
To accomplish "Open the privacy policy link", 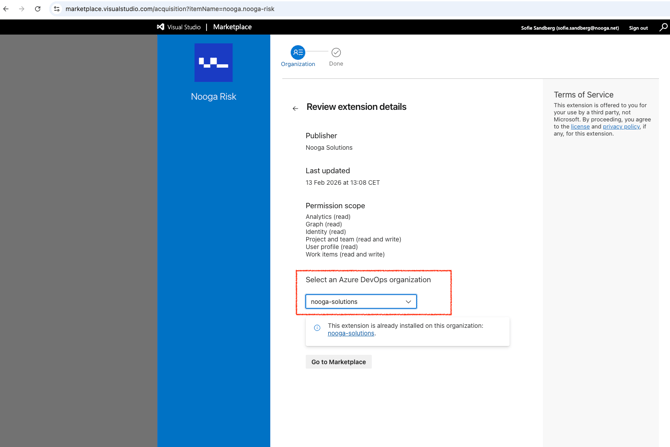I will pos(621,126).
